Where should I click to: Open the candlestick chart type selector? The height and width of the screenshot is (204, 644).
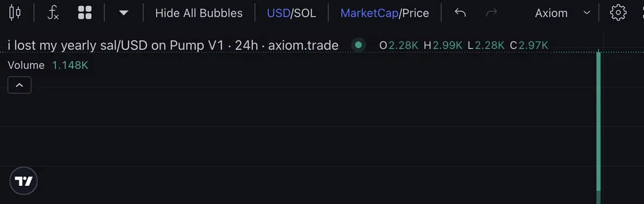coord(15,13)
